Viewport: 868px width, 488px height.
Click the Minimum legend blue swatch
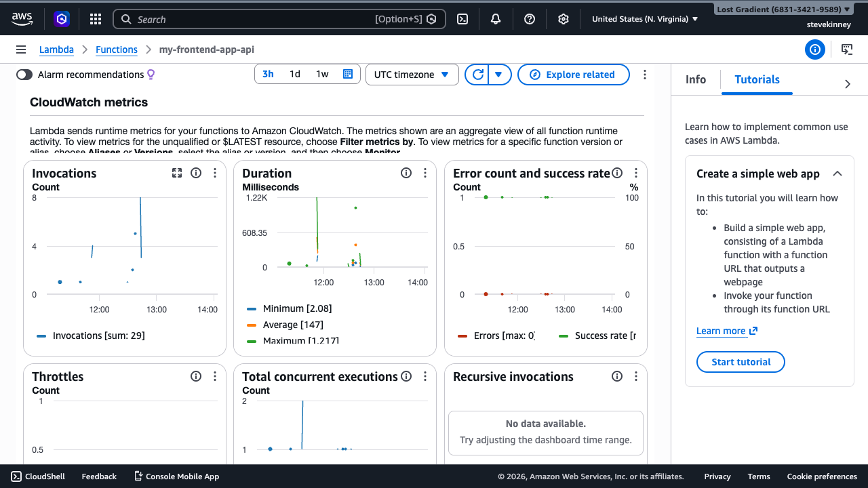click(252, 308)
